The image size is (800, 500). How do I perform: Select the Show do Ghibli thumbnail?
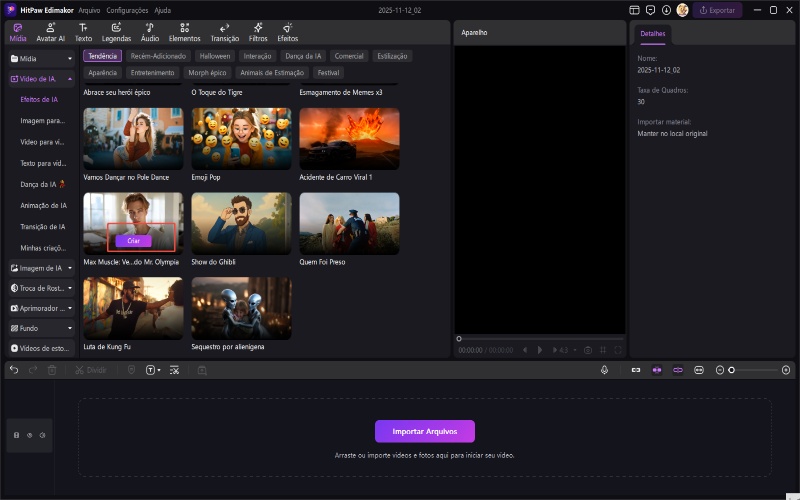click(241, 224)
